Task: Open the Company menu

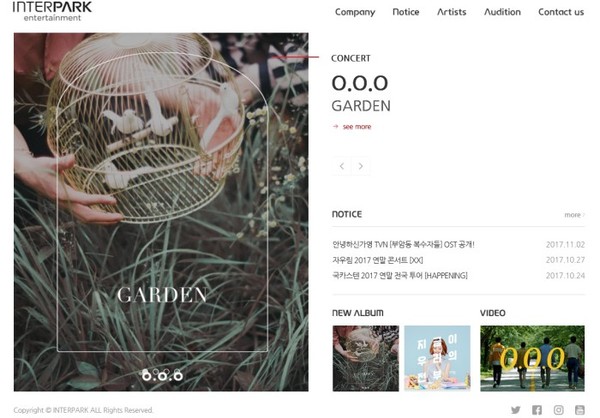Action: point(355,12)
